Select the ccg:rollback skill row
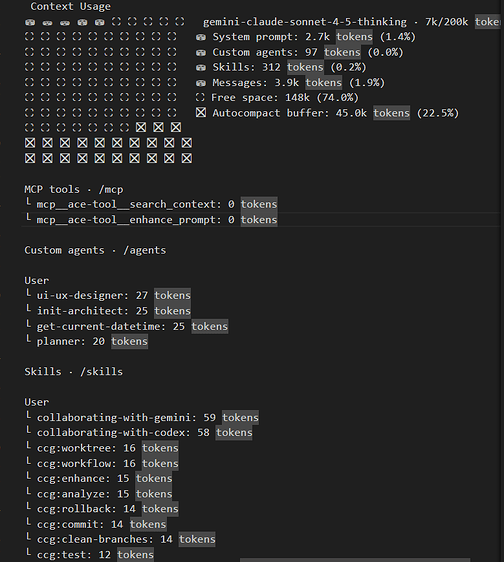This screenshot has width=504, height=562. (101, 509)
